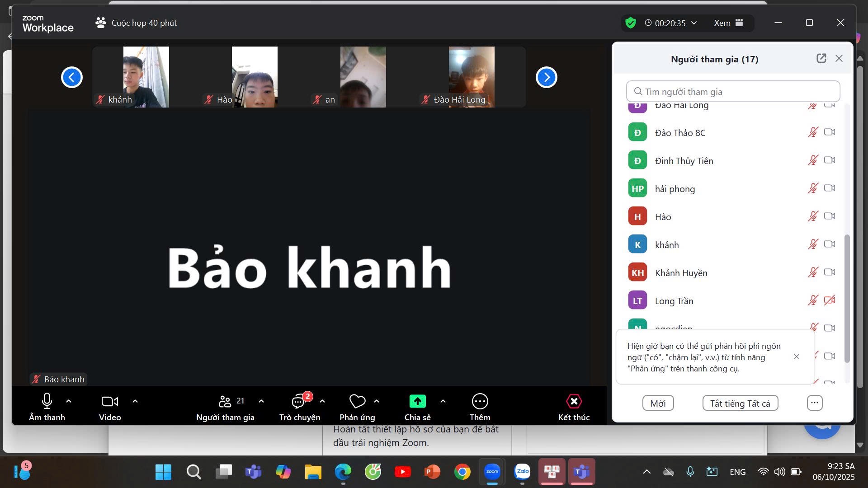The height and width of the screenshot is (488, 868).
Task: Expand the meeting timer dropdown chevron
Action: click(694, 23)
